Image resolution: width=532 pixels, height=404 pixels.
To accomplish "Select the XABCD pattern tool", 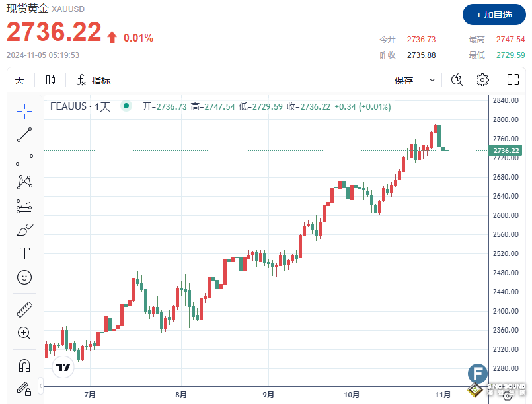I will [x=24, y=182].
